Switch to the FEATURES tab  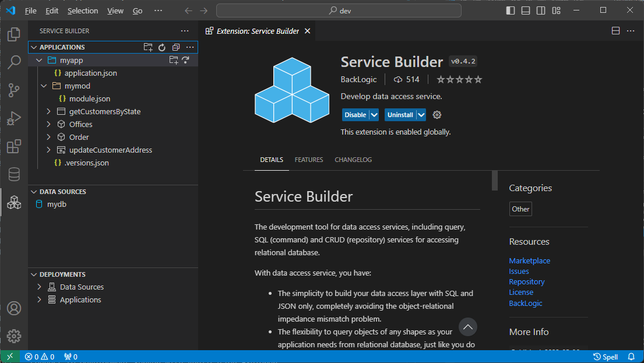click(309, 160)
